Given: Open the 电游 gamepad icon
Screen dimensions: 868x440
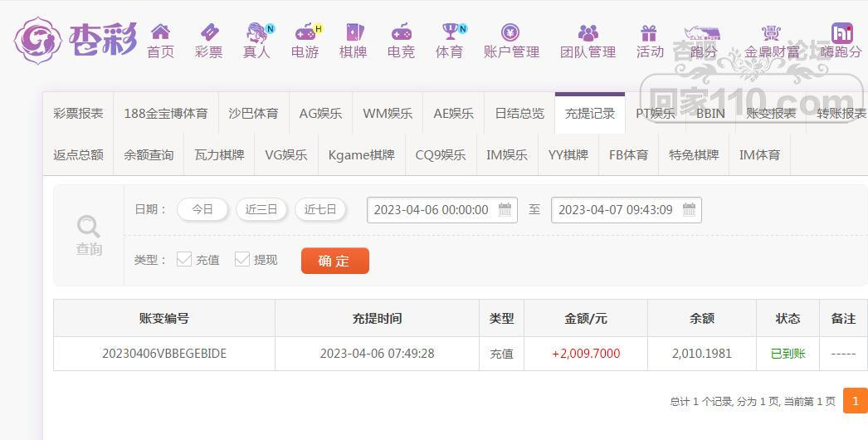Looking at the screenshot, I should (x=305, y=32).
